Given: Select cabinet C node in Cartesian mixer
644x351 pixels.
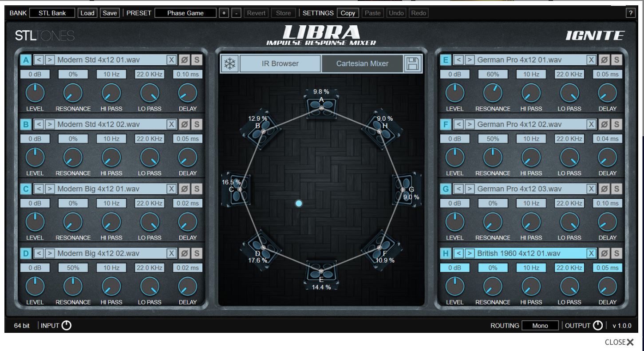Looking at the screenshot, I should click(x=239, y=189).
